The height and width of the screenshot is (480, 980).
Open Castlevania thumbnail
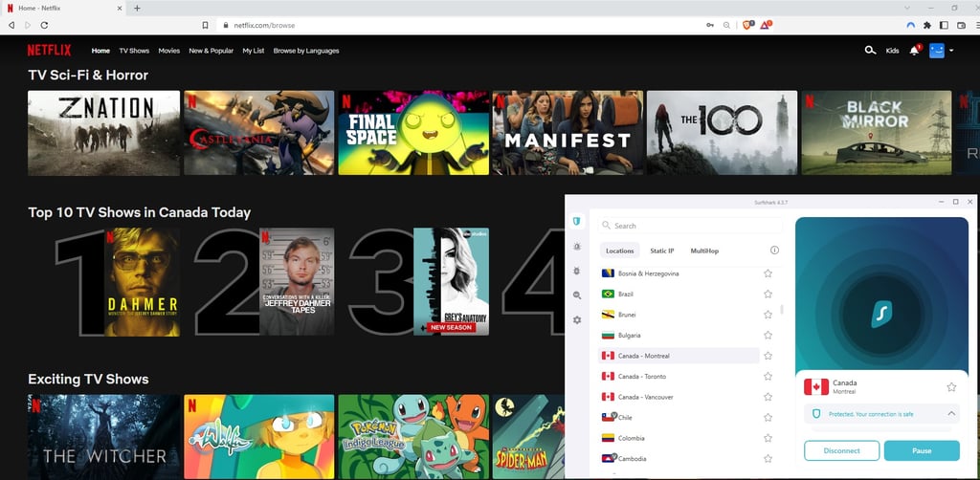click(258, 133)
